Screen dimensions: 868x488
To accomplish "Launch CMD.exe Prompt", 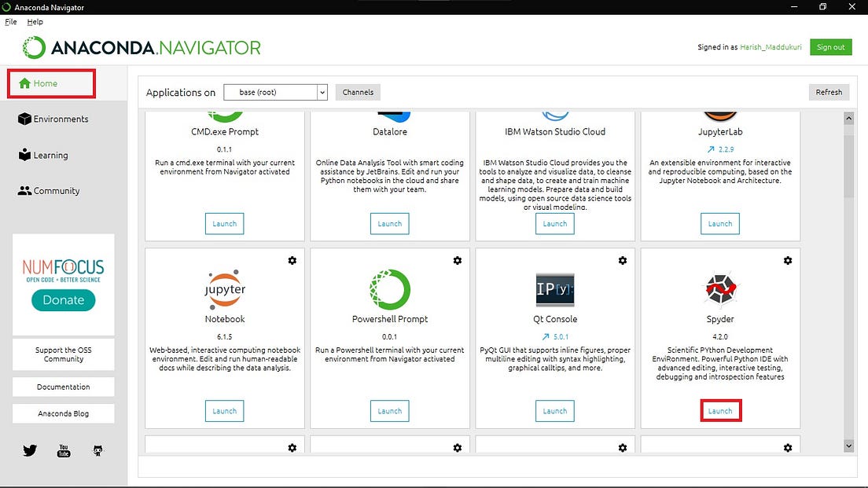I will (x=224, y=223).
